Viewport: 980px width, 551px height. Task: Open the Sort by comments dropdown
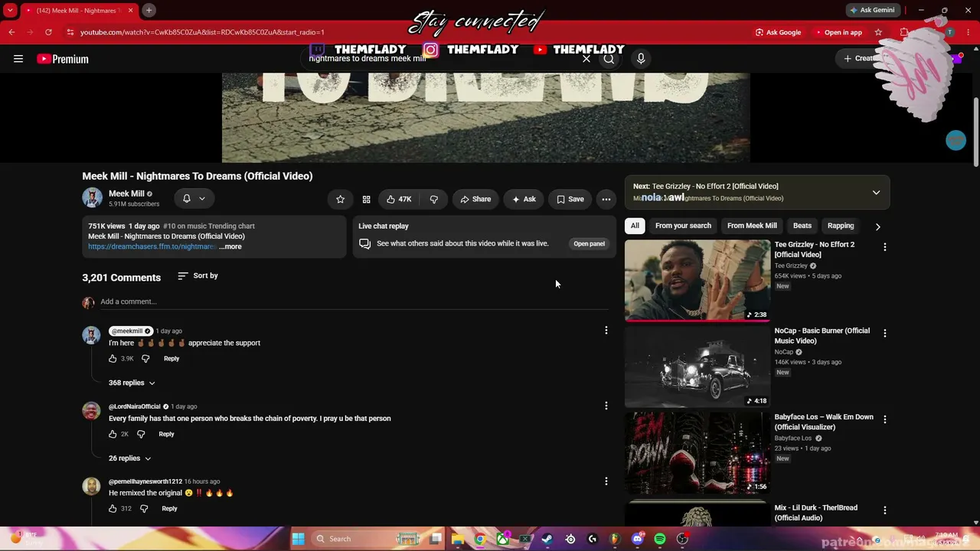[x=198, y=275]
